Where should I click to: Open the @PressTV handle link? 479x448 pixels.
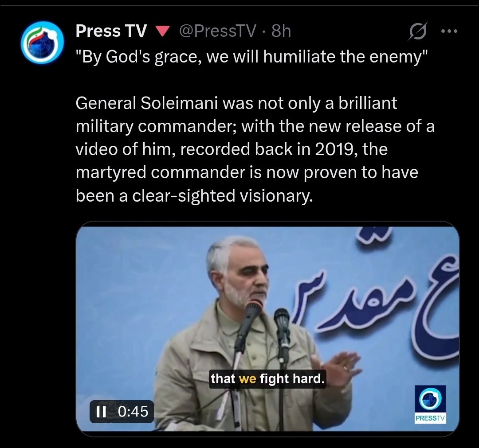point(217,31)
